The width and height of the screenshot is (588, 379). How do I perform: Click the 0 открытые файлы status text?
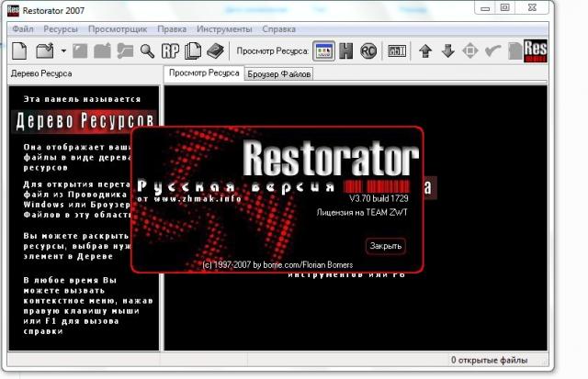[x=489, y=360]
